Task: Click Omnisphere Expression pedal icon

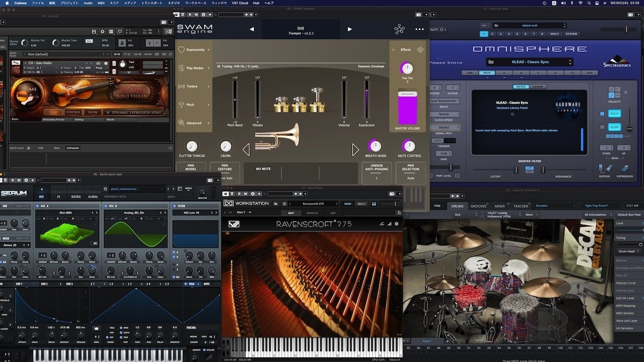Action: click(x=624, y=168)
